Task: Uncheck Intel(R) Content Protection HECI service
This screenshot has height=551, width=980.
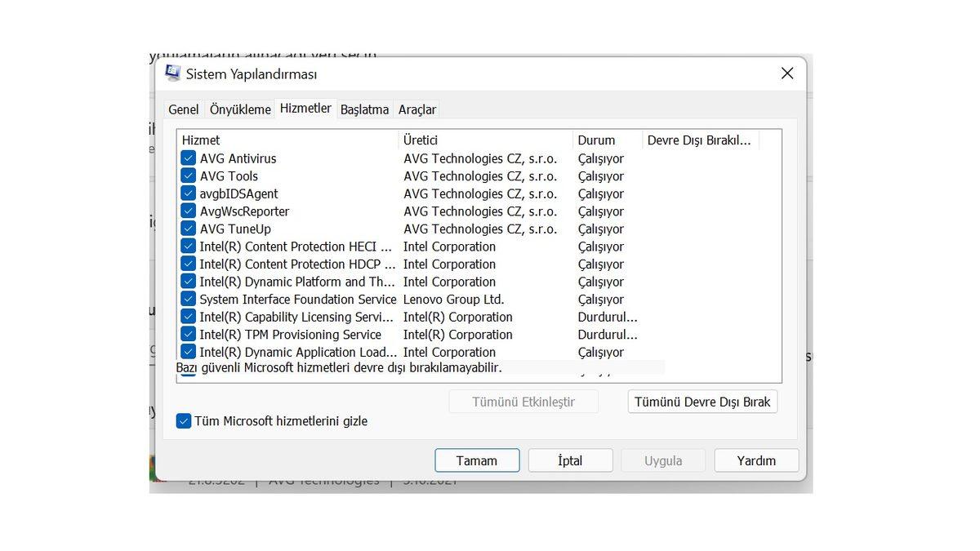Action: pos(188,247)
